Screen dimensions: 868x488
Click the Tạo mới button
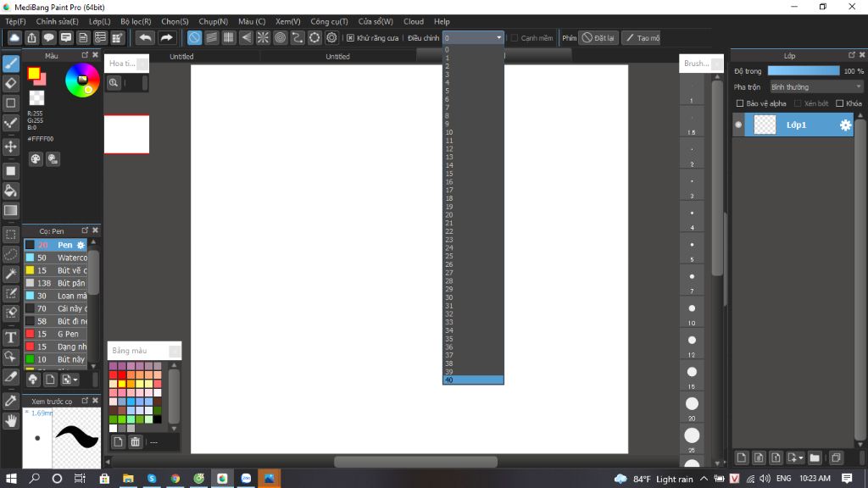pos(642,37)
